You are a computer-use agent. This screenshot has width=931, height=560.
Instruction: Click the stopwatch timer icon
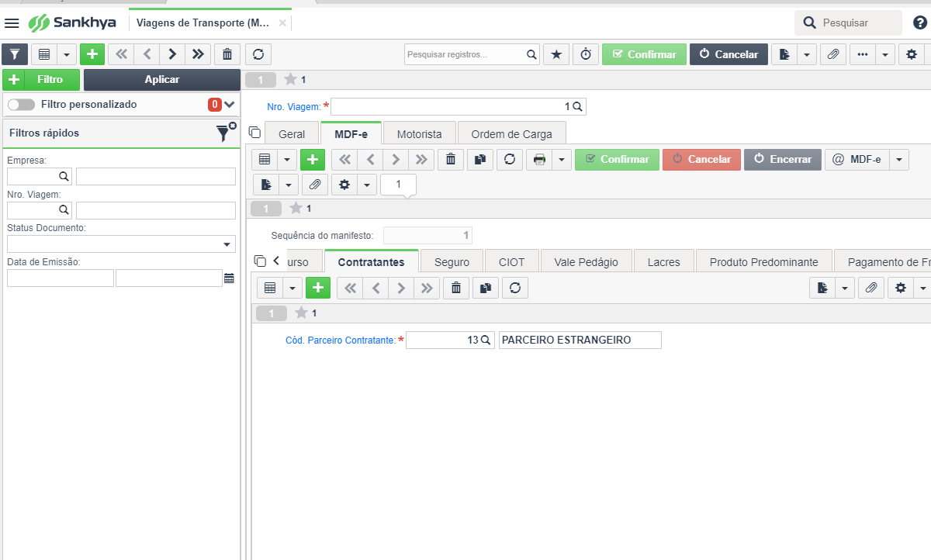[586, 54]
